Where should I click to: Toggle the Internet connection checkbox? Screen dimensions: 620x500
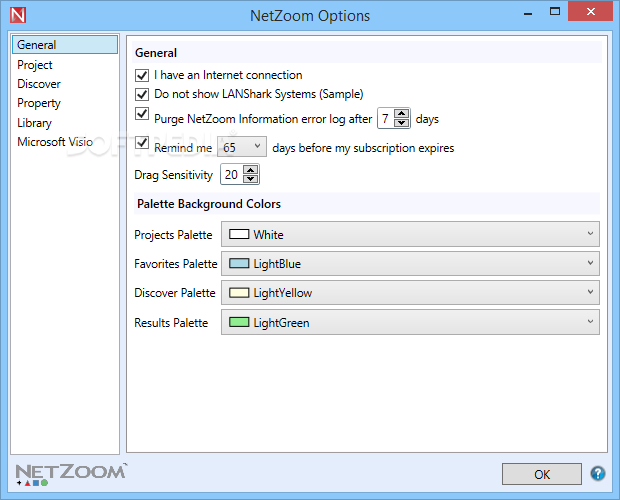142,75
